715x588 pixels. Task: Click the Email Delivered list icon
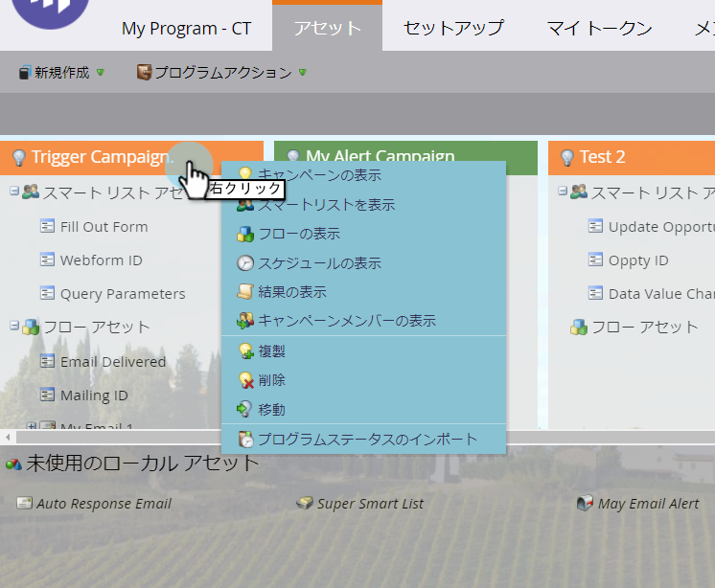(x=47, y=361)
